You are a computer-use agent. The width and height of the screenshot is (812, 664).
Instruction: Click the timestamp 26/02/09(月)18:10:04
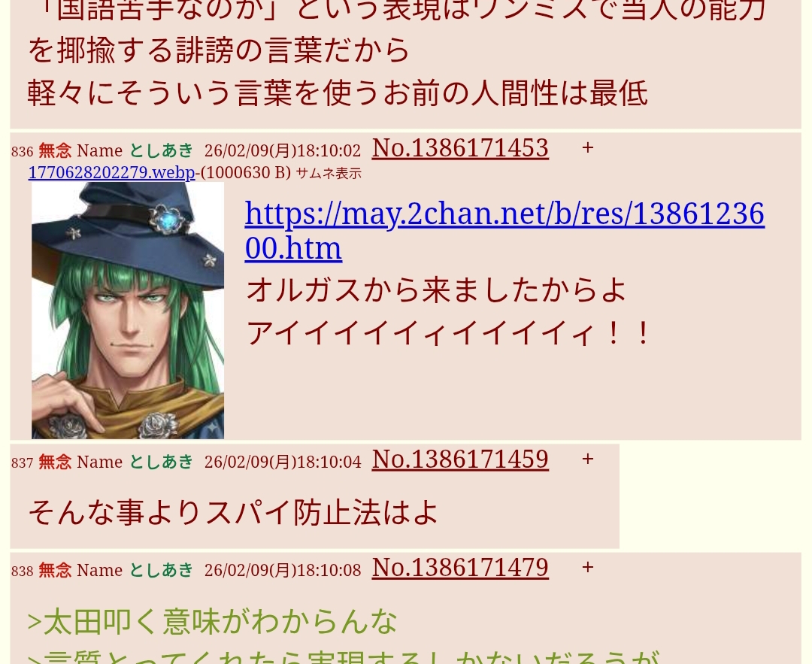pos(282,462)
